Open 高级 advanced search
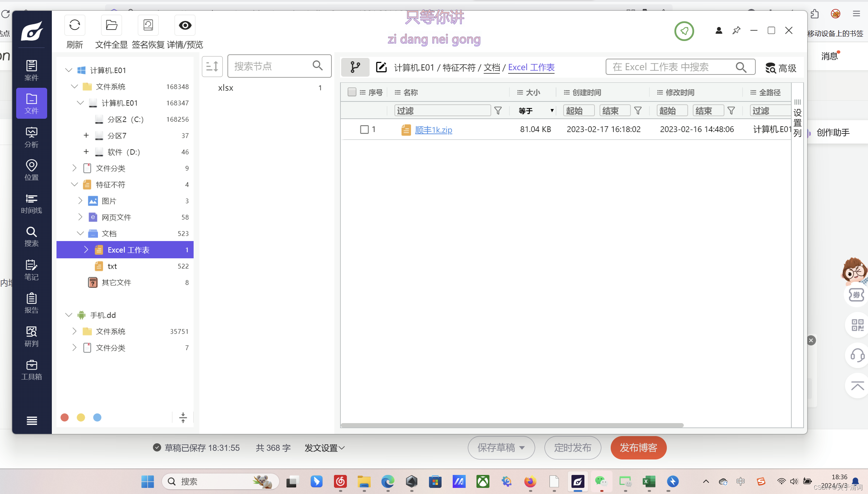868x494 pixels. click(x=781, y=68)
